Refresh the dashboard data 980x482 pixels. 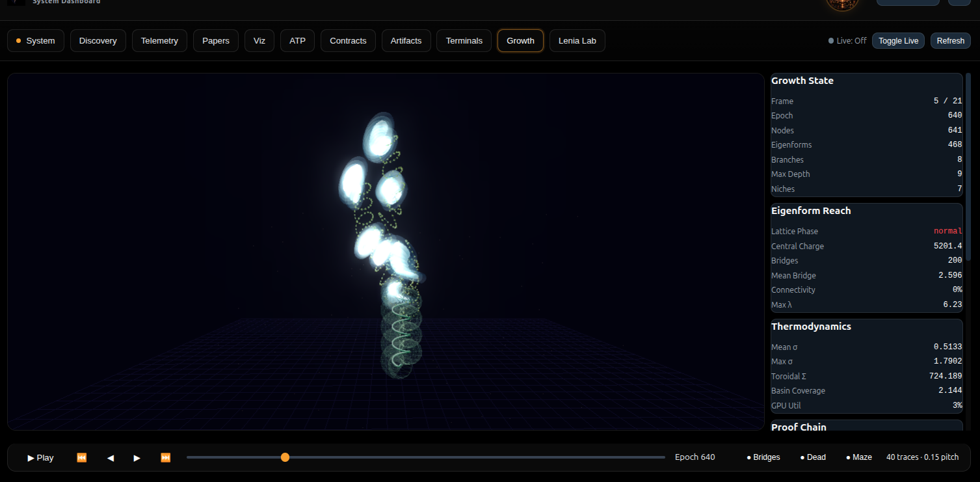tap(950, 41)
